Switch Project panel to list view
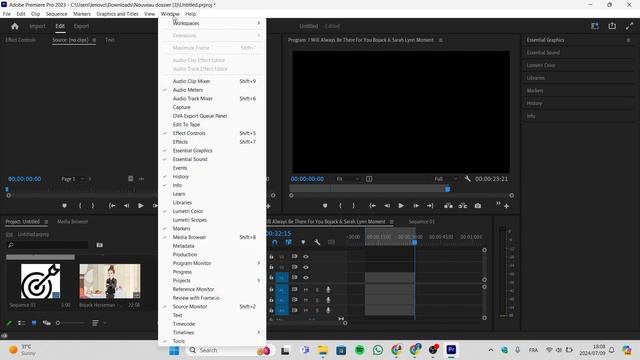 click(22, 323)
